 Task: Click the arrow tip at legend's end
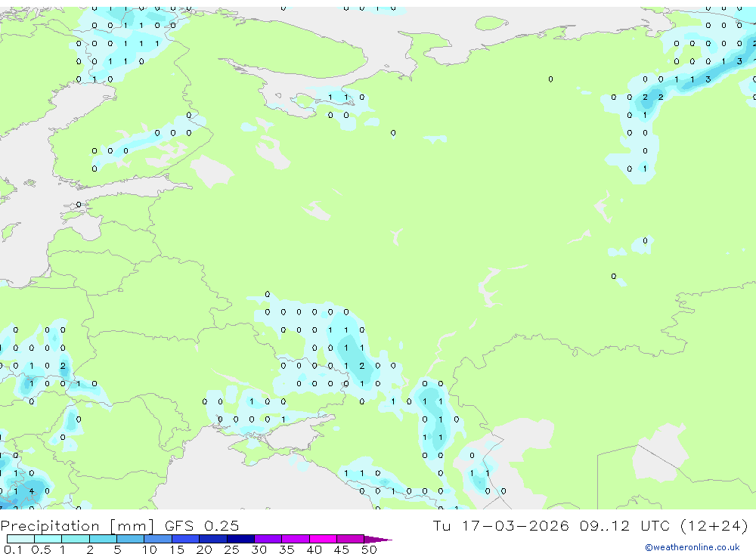point(379,540)
